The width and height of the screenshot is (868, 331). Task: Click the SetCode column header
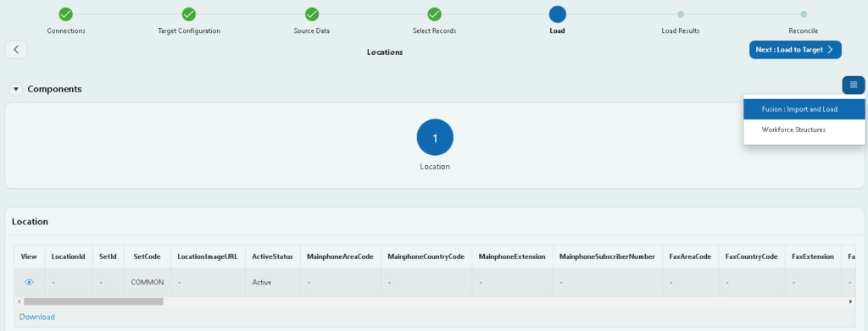[147, 257]
